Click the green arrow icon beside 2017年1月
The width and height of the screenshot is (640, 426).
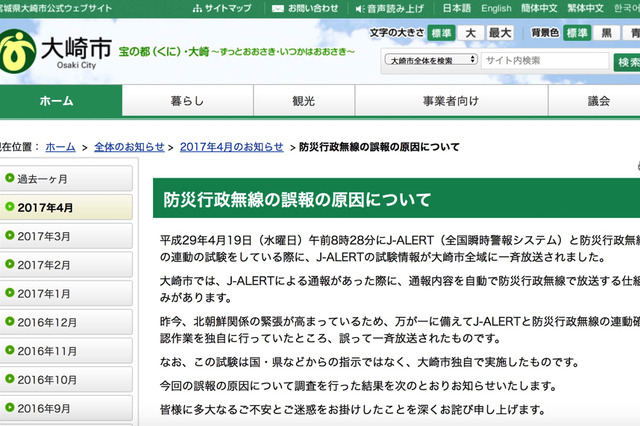click(10, 293)
